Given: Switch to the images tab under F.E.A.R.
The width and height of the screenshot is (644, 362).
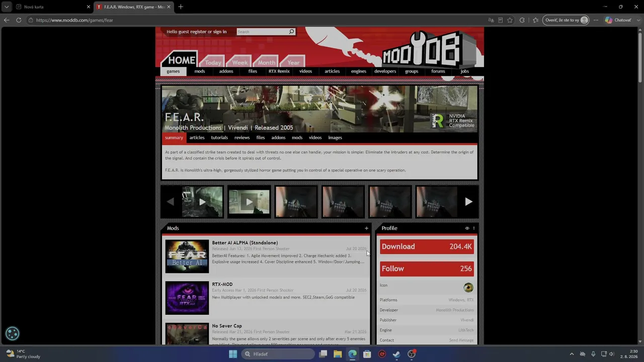Looking at the screenshot, I should click(x=335, y=138).
